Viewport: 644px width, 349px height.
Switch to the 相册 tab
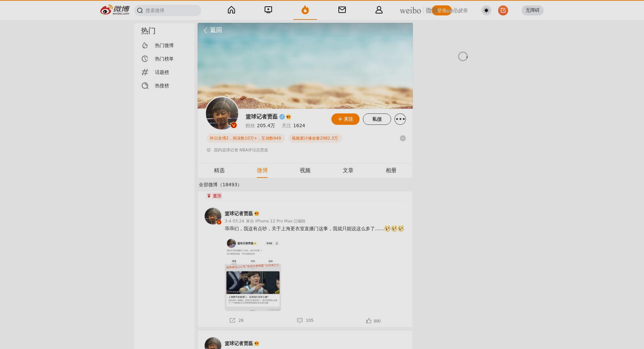pyautogui.click(x=391, y=170)
